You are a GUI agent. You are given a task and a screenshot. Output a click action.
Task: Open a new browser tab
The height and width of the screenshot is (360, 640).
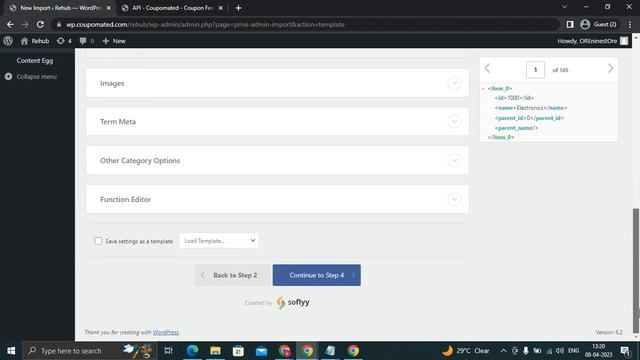[238, 8]
